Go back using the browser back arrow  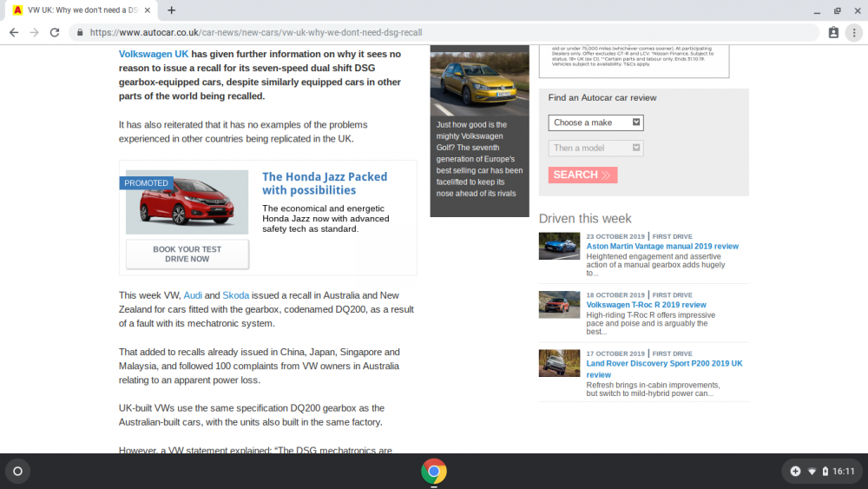point(14,33)
